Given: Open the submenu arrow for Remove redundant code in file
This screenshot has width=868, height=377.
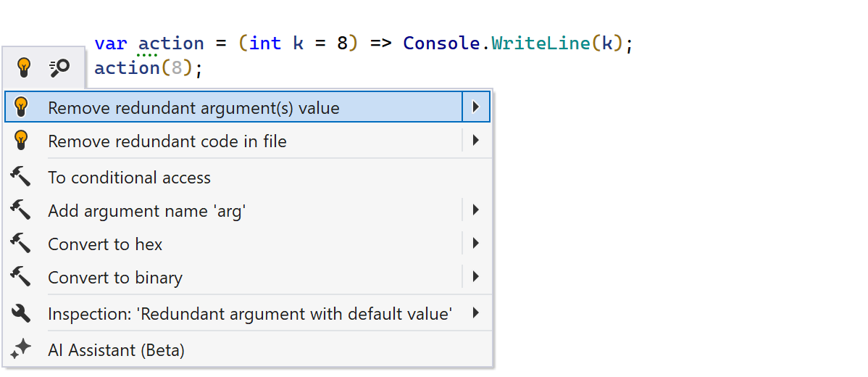Looking at the screenshot, I should (475, 141).
